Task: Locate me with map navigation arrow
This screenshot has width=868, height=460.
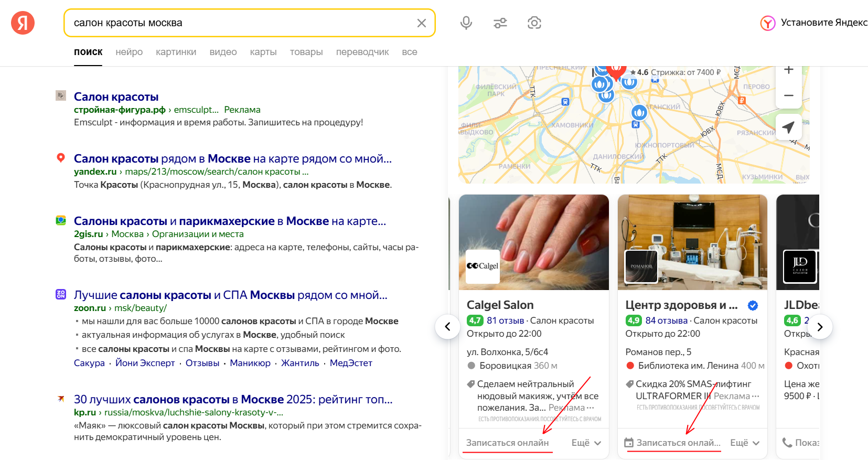Action: click(788, 127)
